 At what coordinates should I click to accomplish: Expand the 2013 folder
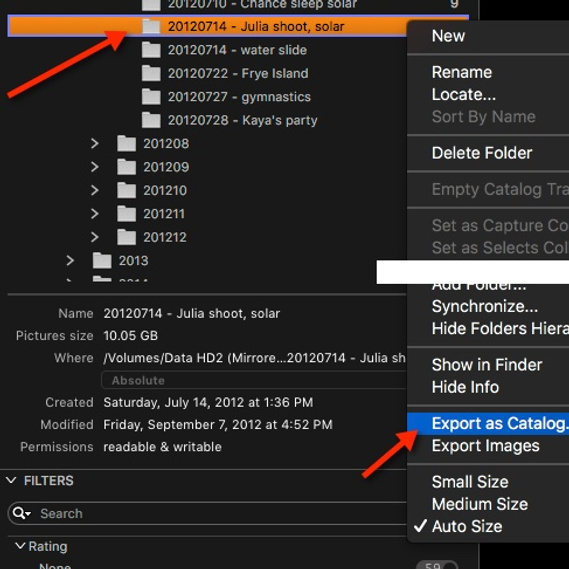[x=70, y=260]
